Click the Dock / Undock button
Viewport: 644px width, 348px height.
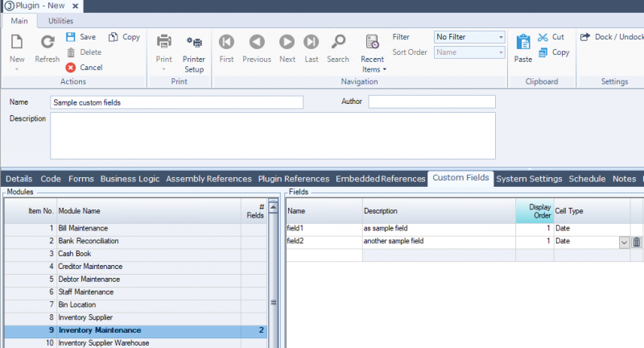pyautogui.click(x=610, y=37)
